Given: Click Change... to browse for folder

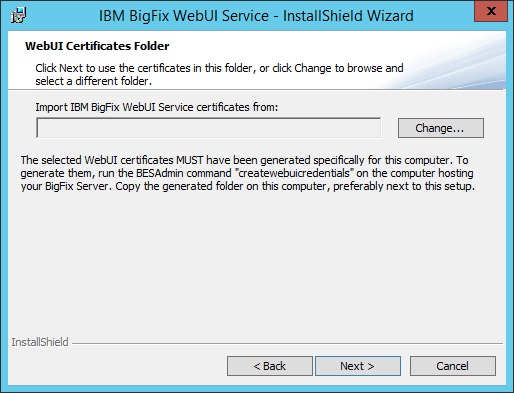Looking at the screenshot, I should (441, 128).
